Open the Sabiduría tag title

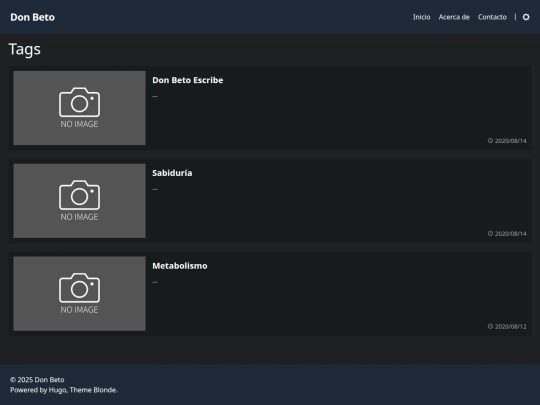point(172,173)
